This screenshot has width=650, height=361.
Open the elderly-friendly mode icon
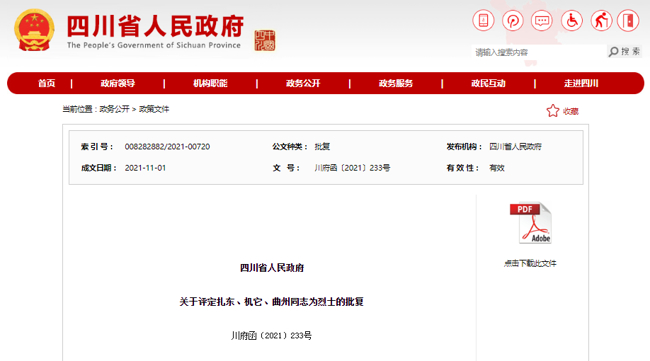click(x=601, y=20)
